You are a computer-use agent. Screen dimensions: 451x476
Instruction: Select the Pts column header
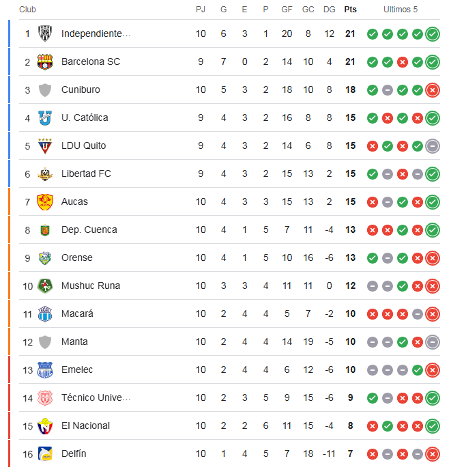coord(350,10)
